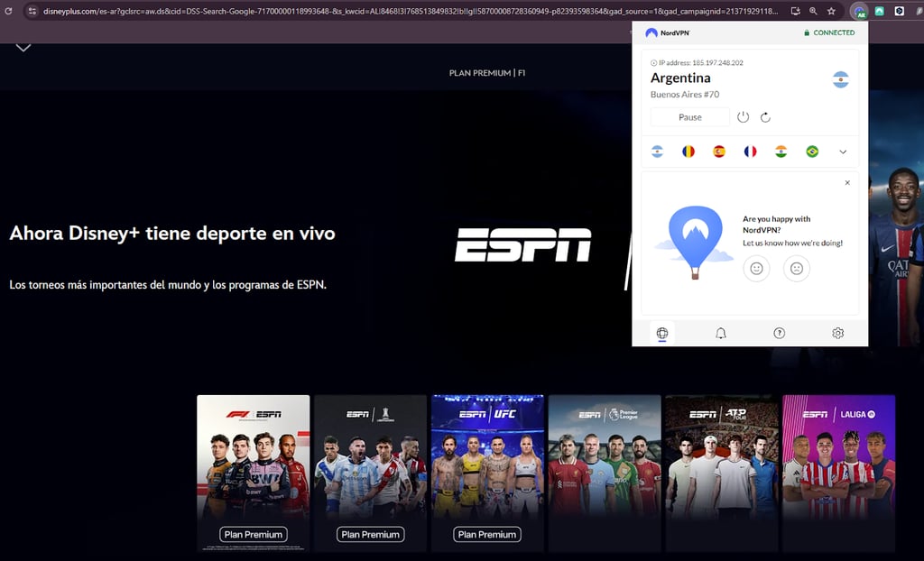The width and height of the screenshot is (924, 561).
Task: Open the ESPN Premier League card
Action: (605, 474)
